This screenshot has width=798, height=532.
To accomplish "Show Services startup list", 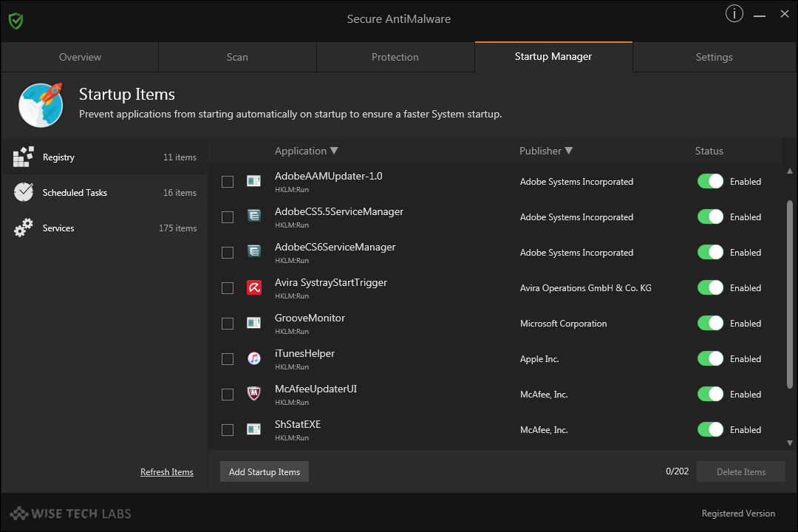I will tap(105, 228).
